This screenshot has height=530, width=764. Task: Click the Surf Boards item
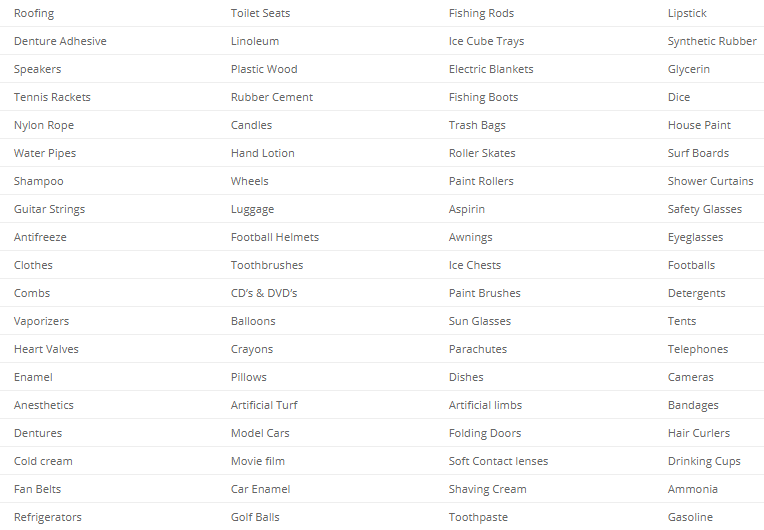click(x=698, y=153)
